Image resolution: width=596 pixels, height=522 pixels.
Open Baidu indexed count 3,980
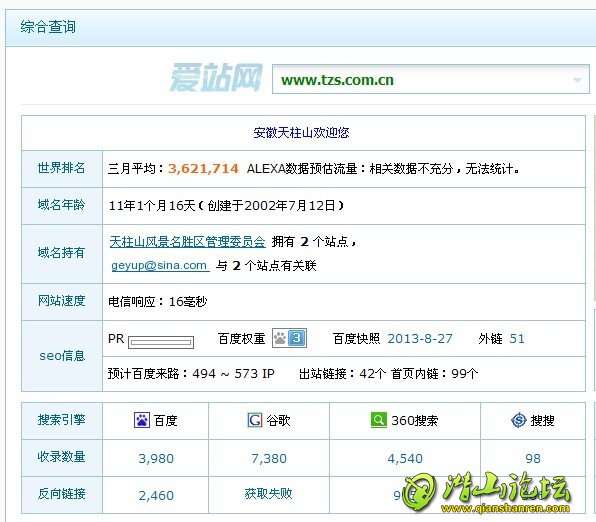coord(156,459)
